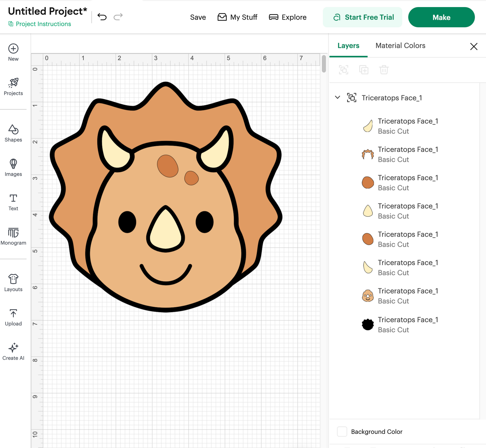
Task: Click the green Make button
Action: pos(441,17)
